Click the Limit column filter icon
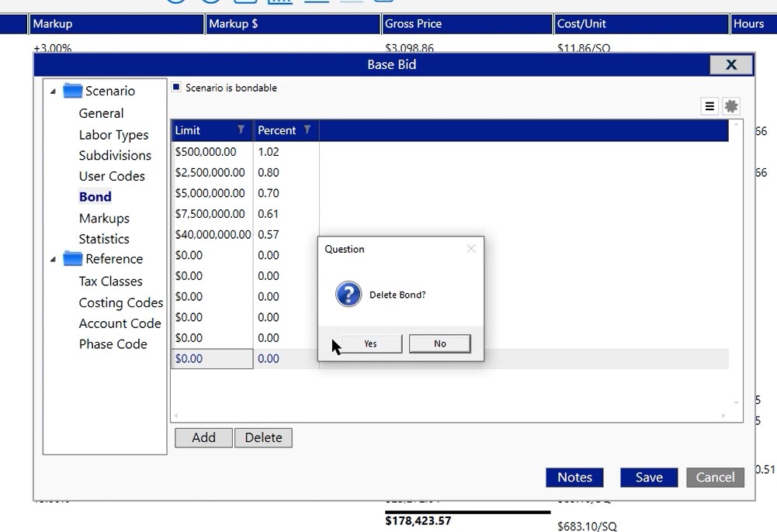The image size is (777, 532). coord(241,130)
